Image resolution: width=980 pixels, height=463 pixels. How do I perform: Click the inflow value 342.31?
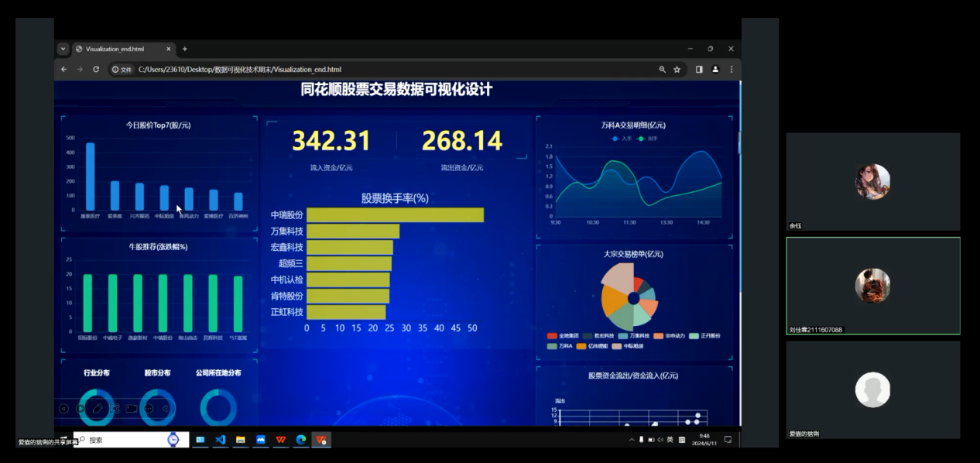coord(331,141)
